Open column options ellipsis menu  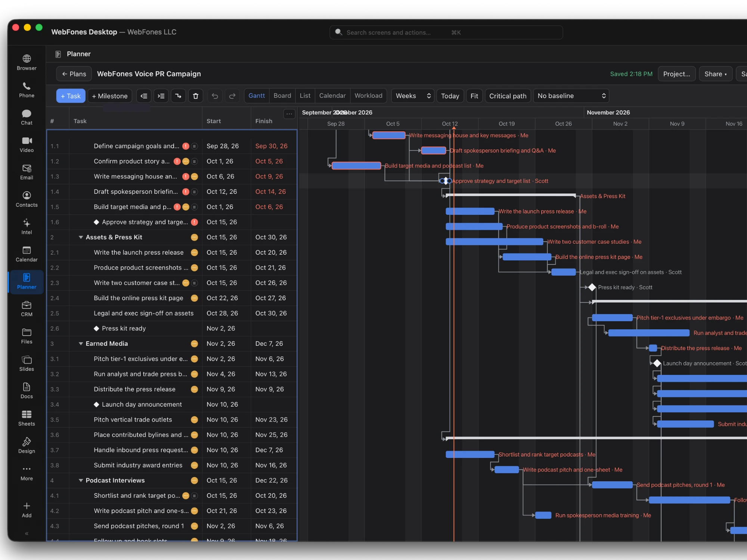point(289,114)
